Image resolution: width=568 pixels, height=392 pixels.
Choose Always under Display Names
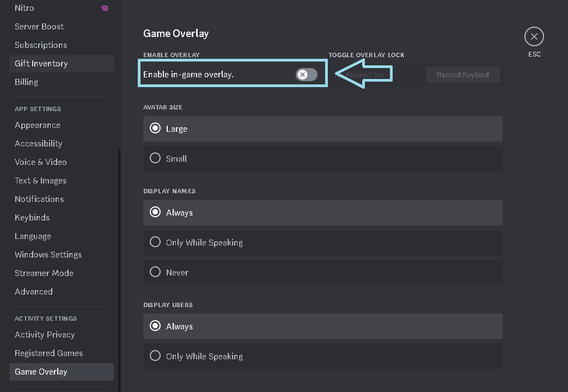click(x=323, y=213)
